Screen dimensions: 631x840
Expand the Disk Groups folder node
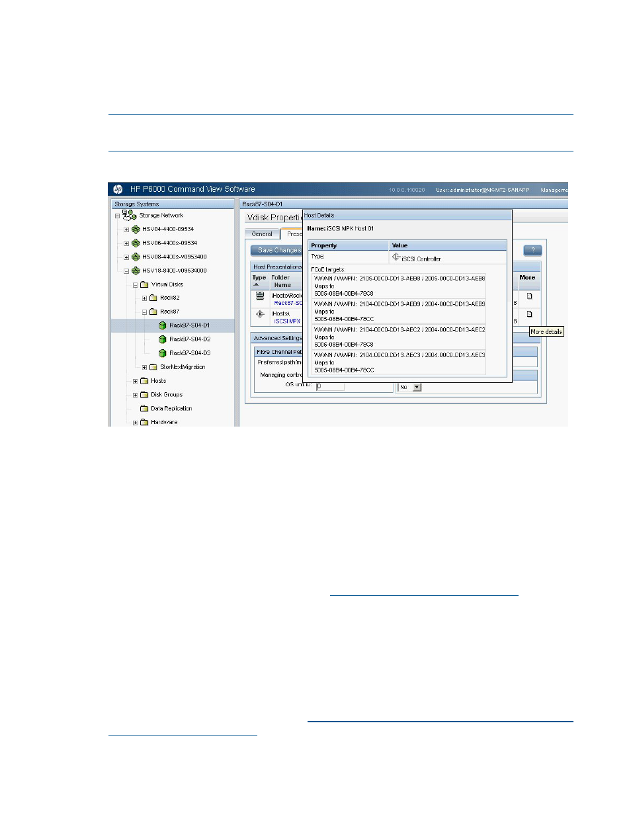136,395
